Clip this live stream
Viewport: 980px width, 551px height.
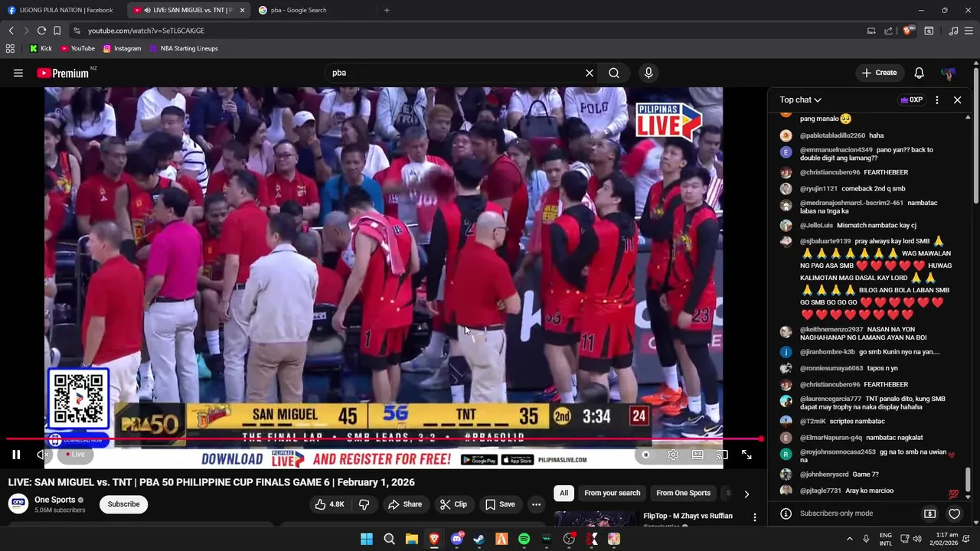tap(453, 504)
